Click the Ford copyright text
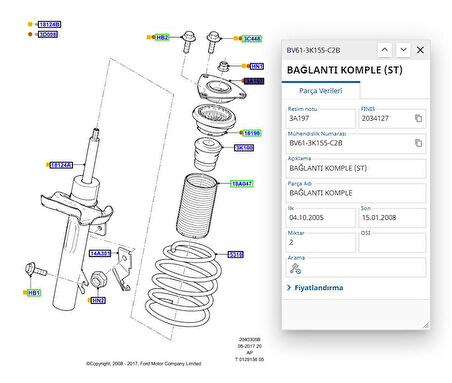 [144, 364]
